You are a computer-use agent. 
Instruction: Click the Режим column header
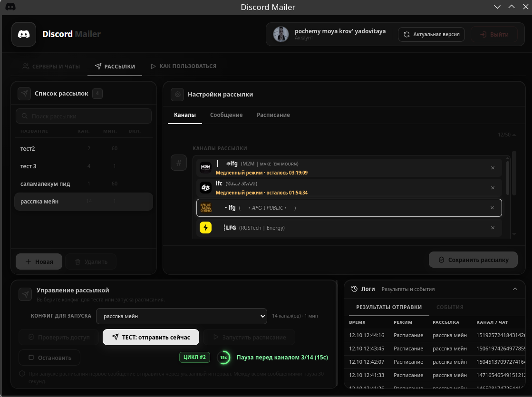[403, 322]
